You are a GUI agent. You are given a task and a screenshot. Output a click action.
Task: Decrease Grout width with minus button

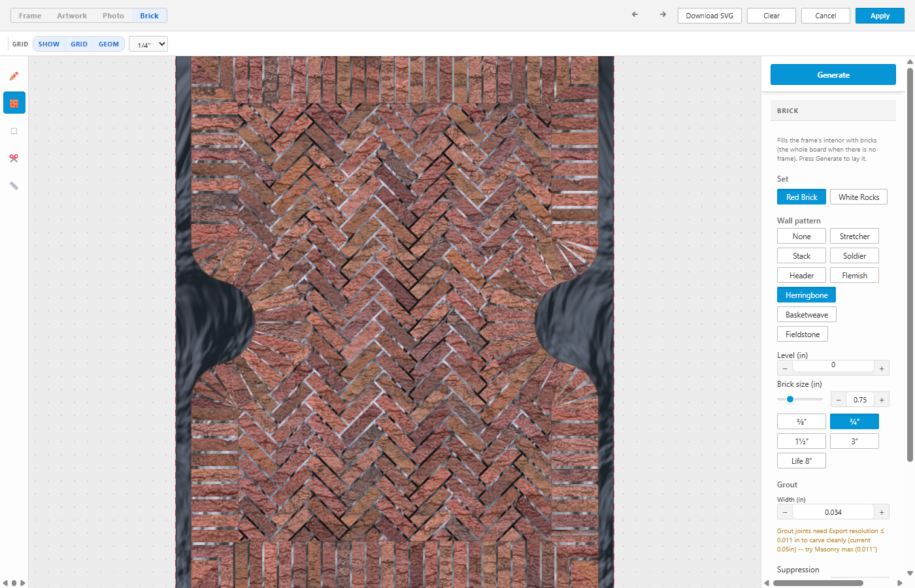[x=785, y=512]
